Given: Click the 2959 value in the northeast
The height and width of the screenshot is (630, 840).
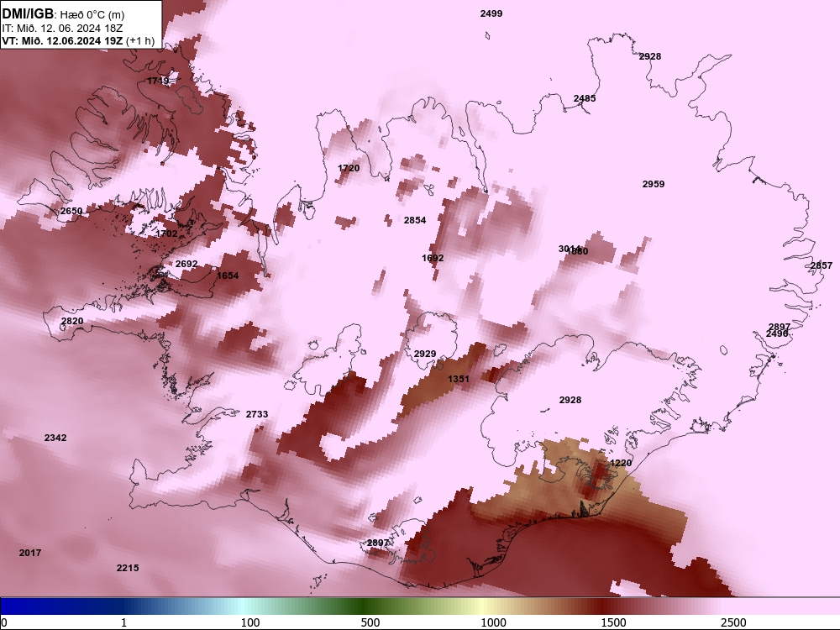Looking at the screenshot, I should click(x=654, y=184).
